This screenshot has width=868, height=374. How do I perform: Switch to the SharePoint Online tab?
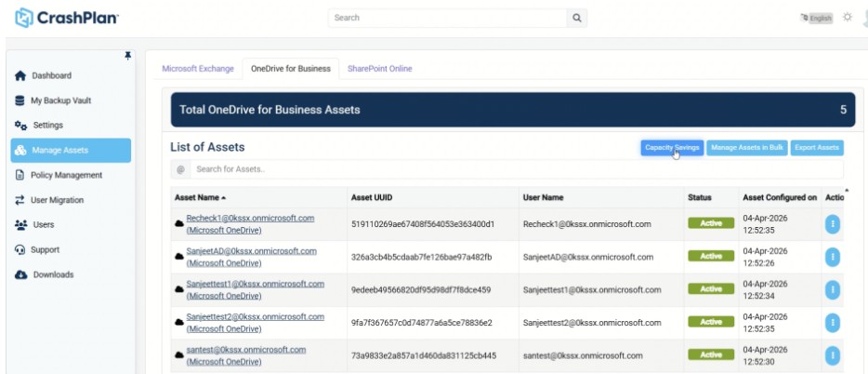pyautogui.click(x=380, y=69)
